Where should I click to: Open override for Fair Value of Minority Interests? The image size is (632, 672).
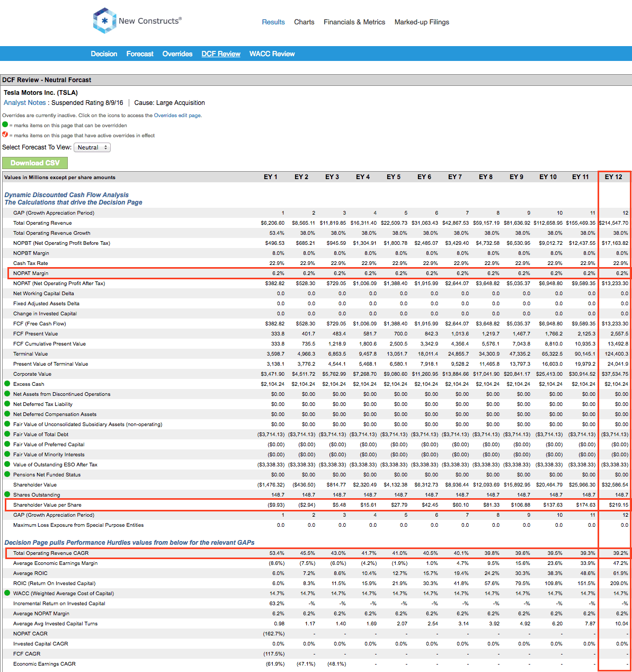tap(7, 454)
